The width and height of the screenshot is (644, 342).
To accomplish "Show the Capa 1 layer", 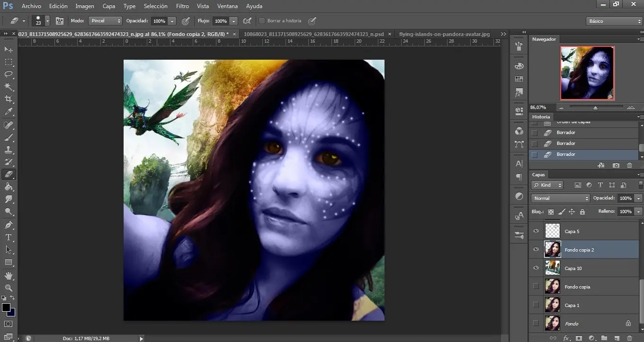I will (536, 305).
